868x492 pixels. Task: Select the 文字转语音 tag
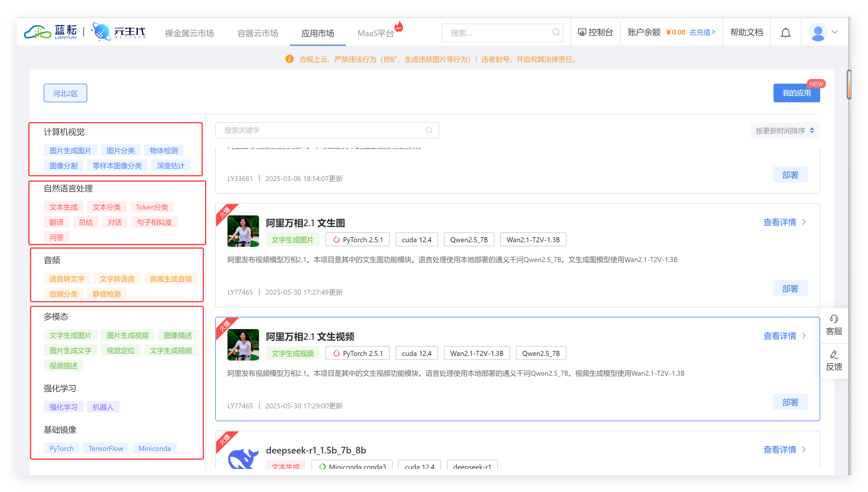click(117, 279)
